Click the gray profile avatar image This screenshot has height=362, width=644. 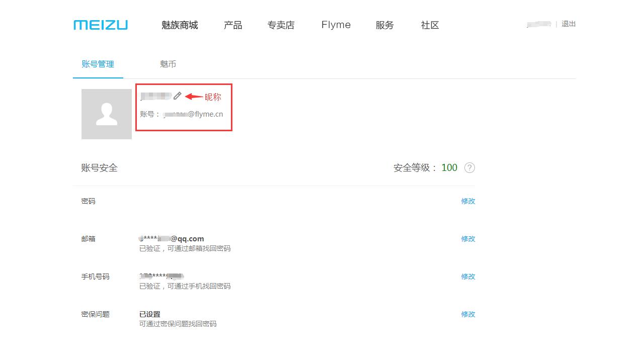pyautogui.click(x=107, y=114)
